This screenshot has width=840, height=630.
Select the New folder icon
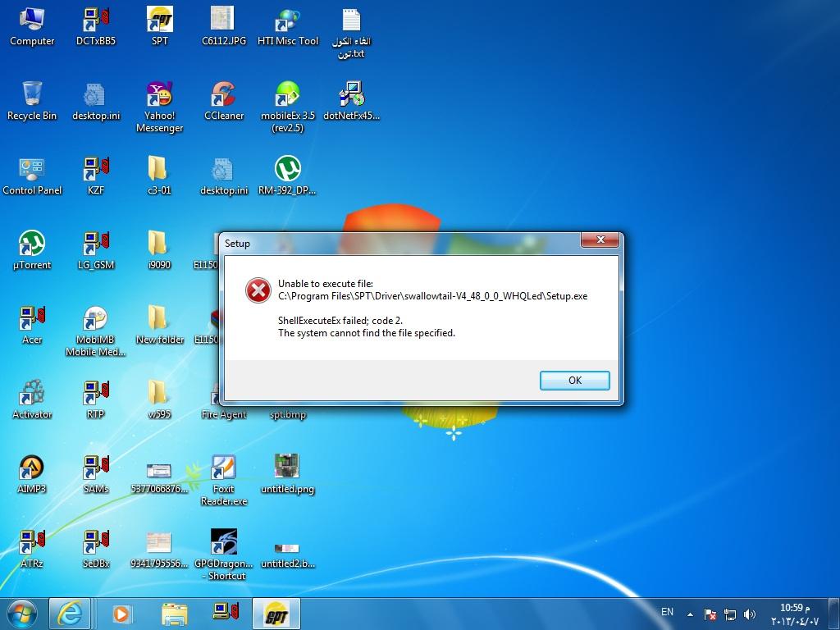[x=160, y=325]
